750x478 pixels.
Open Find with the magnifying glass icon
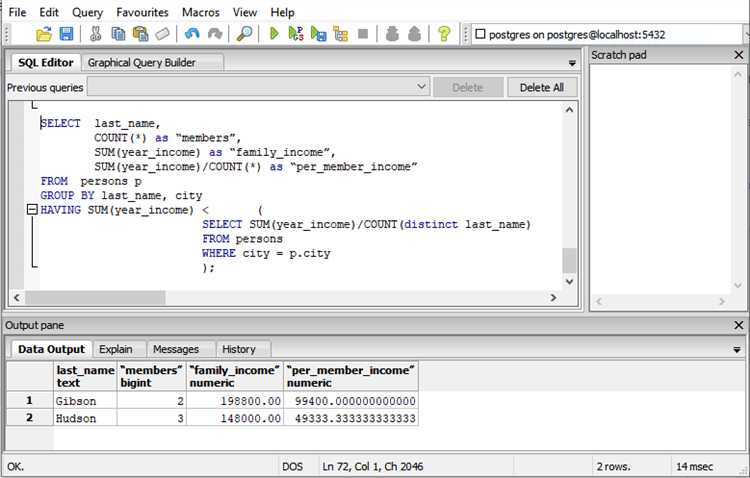coord(244,34)
